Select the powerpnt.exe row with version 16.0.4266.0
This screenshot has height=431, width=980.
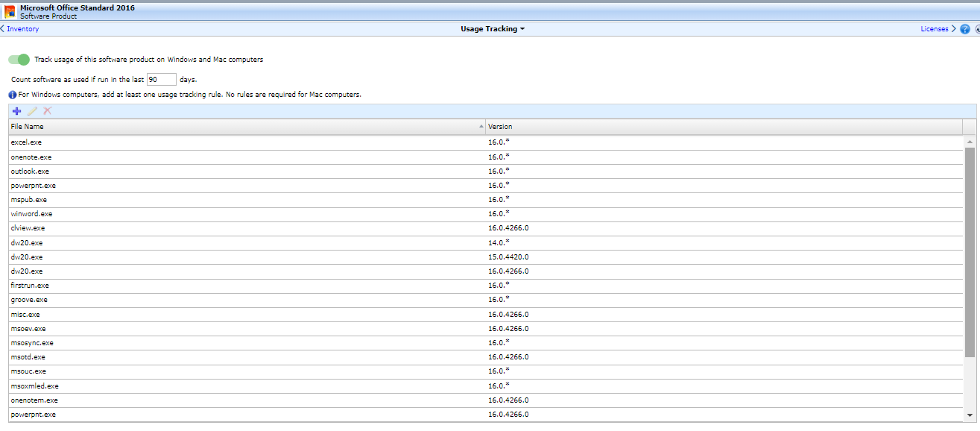click(485, 415)
